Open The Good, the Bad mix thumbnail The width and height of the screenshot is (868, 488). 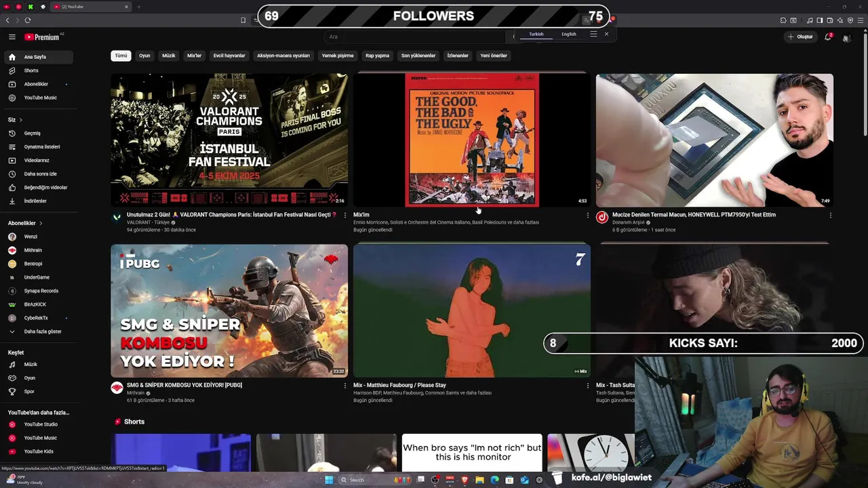(472, 140)
